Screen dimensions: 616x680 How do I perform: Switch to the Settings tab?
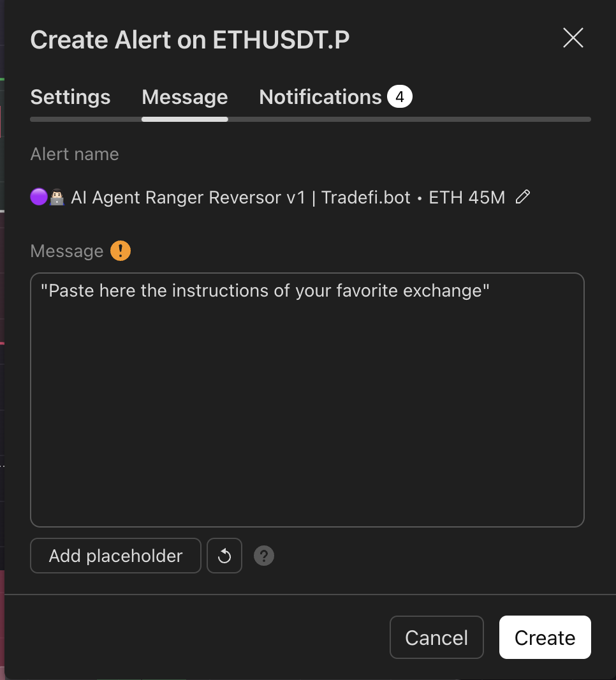[70, 97]
